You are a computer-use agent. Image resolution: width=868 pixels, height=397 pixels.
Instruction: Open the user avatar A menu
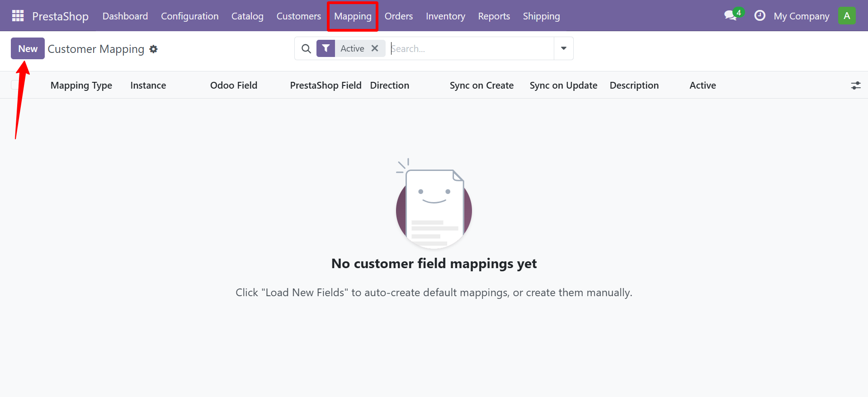coord(847,16)
